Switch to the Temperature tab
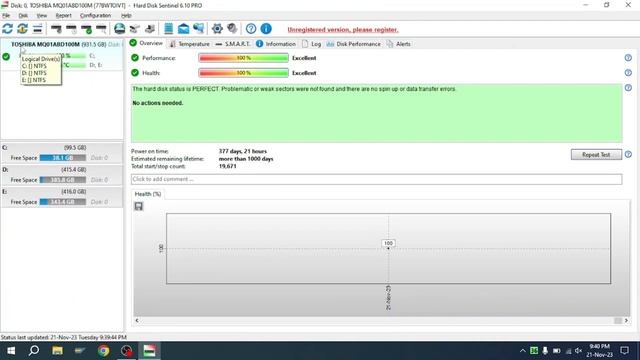Image resolution: width=640 pixels, height=360 pixels. pos(189,44)
